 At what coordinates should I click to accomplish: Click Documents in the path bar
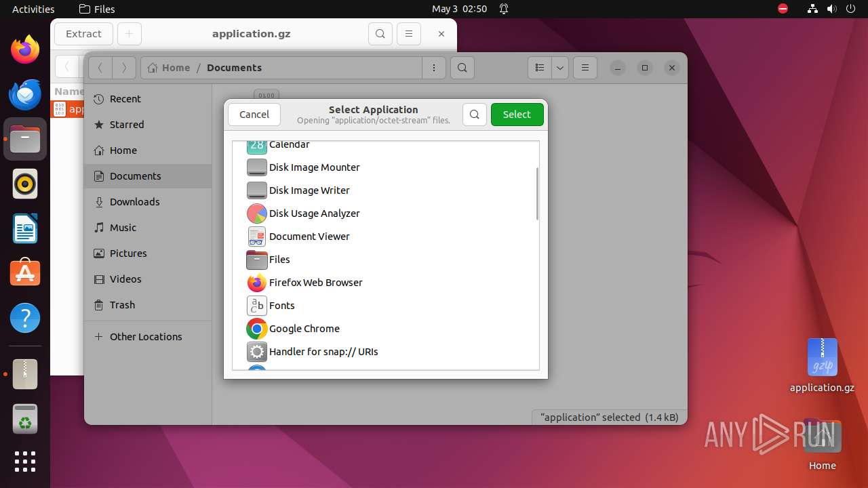(234, 68)
